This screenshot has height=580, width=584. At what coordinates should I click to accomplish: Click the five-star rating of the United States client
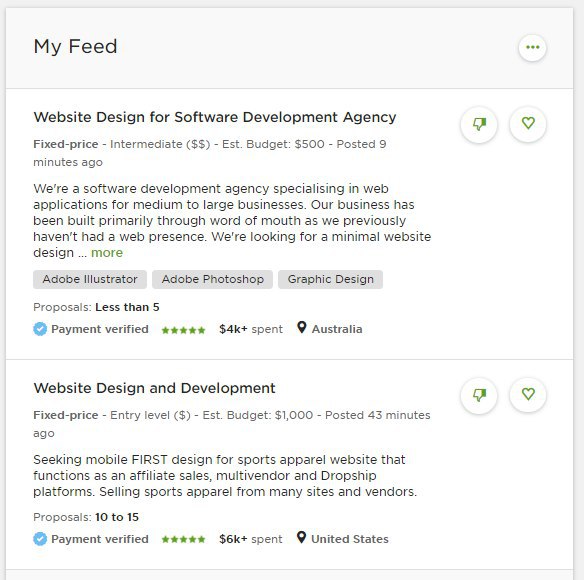[183, 539]
